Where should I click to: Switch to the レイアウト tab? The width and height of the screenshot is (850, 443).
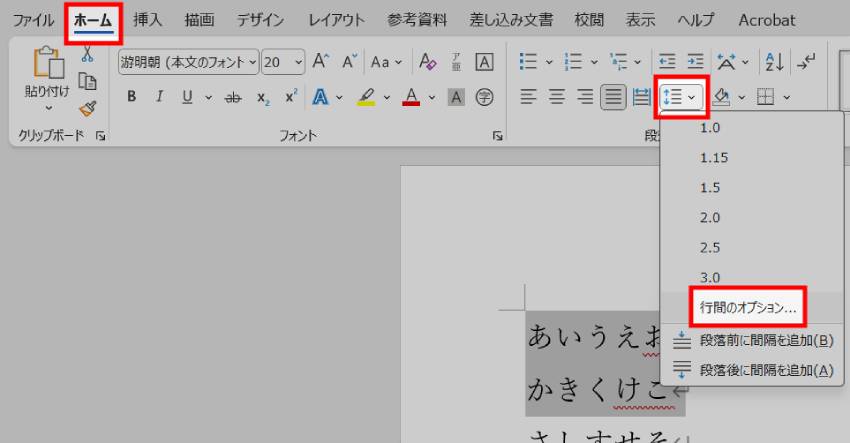point(337,21)
